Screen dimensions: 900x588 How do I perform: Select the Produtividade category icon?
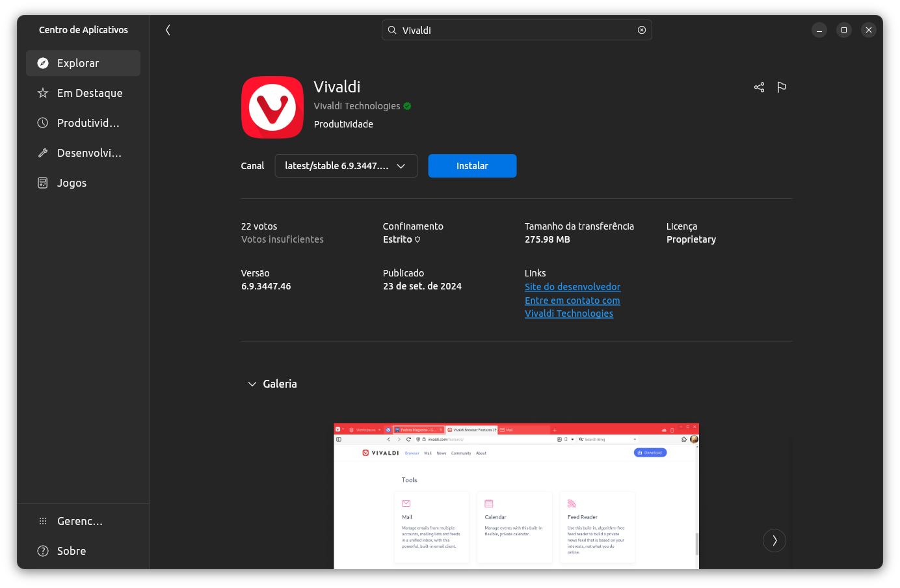click(43, 123)
